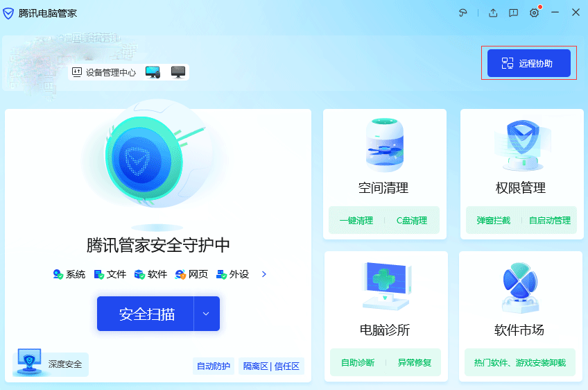
Task: Click 弹窗拦截 popup blocking
Action: (494, 221)
